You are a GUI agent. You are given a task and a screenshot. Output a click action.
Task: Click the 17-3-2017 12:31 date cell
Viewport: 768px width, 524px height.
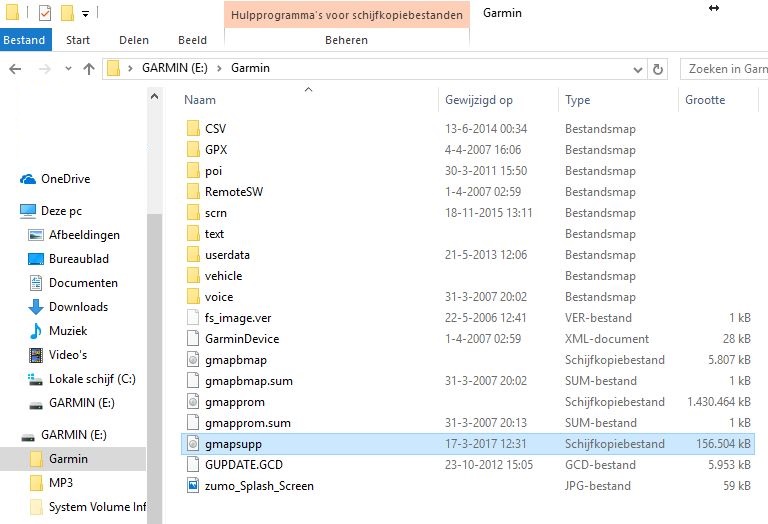tap(486, 444)
